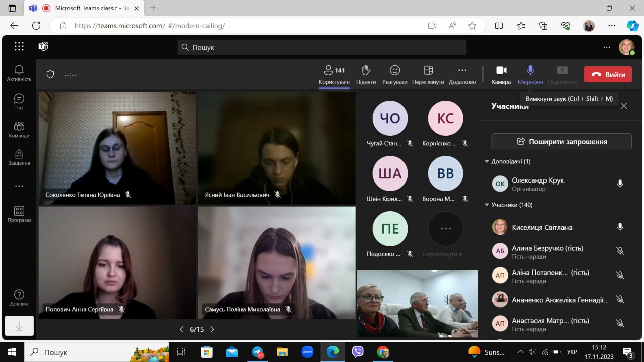Open Telegram from the Windows taskbar

258,352
